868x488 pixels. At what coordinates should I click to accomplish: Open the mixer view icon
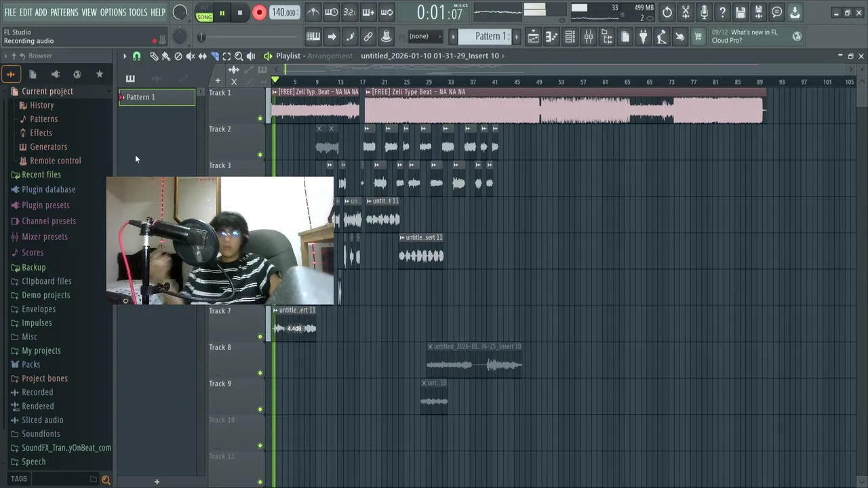(x=589, y=37)
